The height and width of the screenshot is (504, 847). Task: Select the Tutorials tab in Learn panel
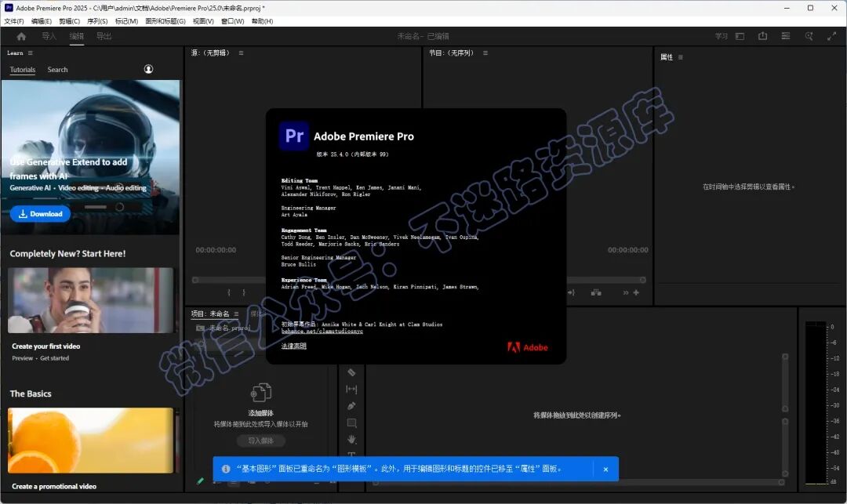pyautogui.click(x=23, y=70)
